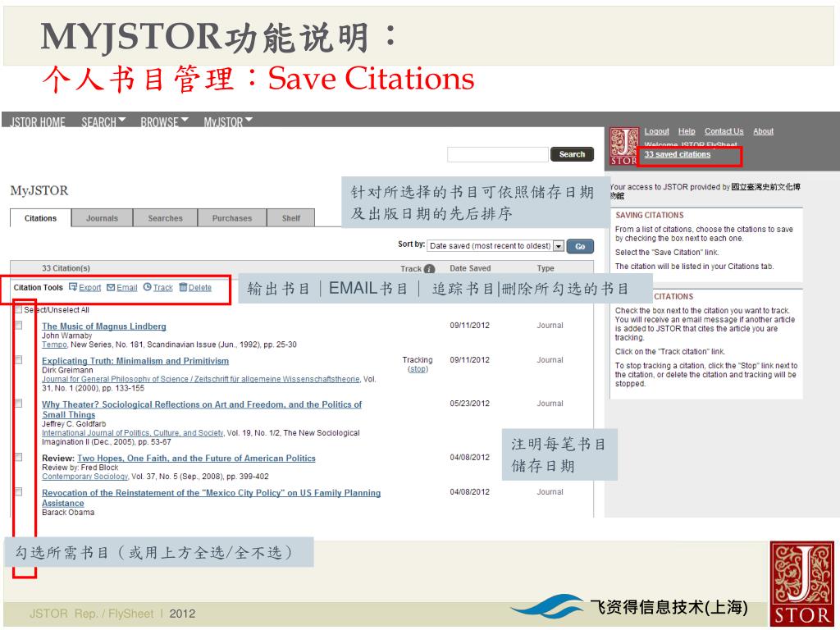Click the Search button

[x=572, y=154]
